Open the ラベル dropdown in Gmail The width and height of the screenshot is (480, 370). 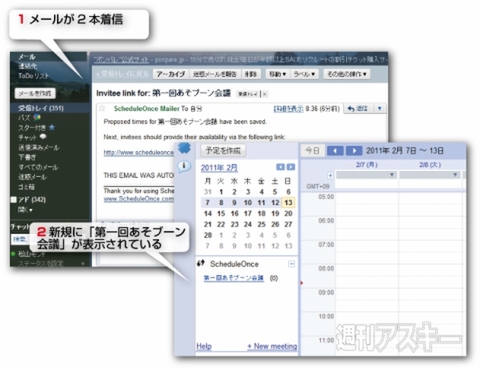coord(305,74)
